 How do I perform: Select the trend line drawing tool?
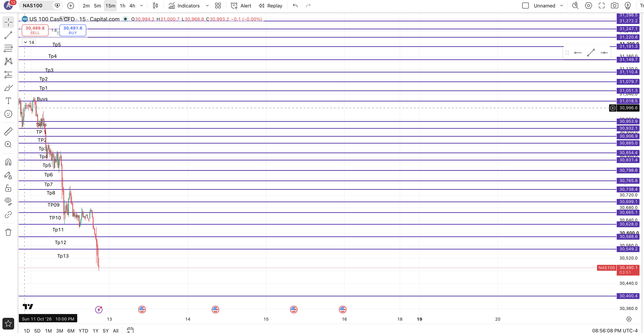click(x=8, y=35)
